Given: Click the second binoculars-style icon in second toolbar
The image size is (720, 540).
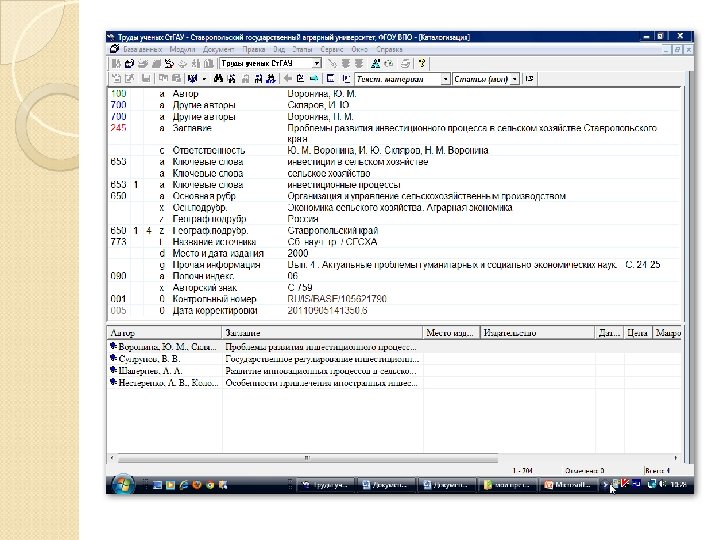Looking at the screenshot, I should coord(231,79).
